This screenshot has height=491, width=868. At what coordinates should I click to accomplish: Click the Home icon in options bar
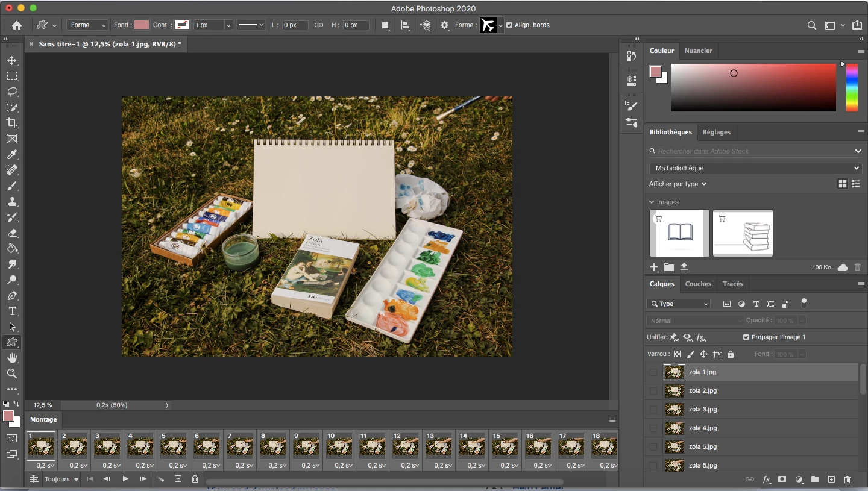pyautogui.click(x=17, y=25)
